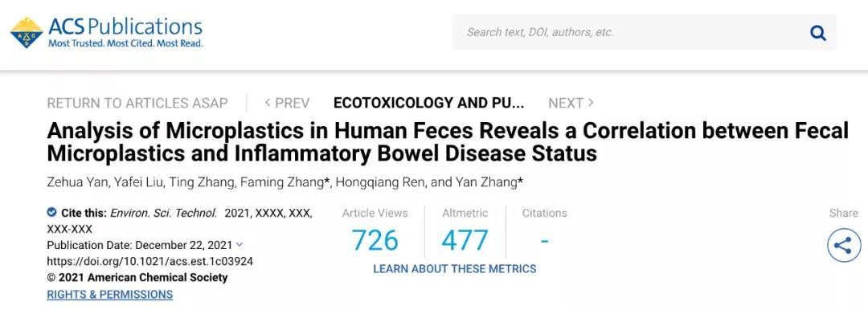Click the Article Views count 726

(x=375, y=240)
